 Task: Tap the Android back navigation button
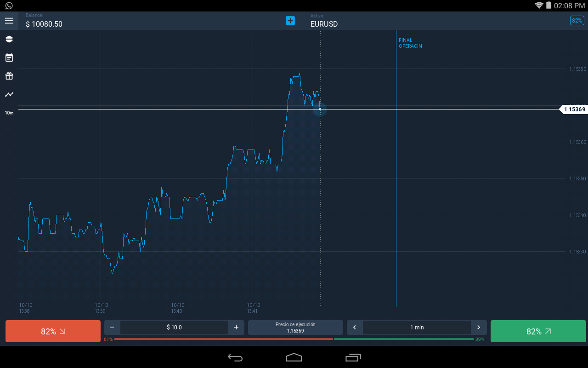click(235, 357)
